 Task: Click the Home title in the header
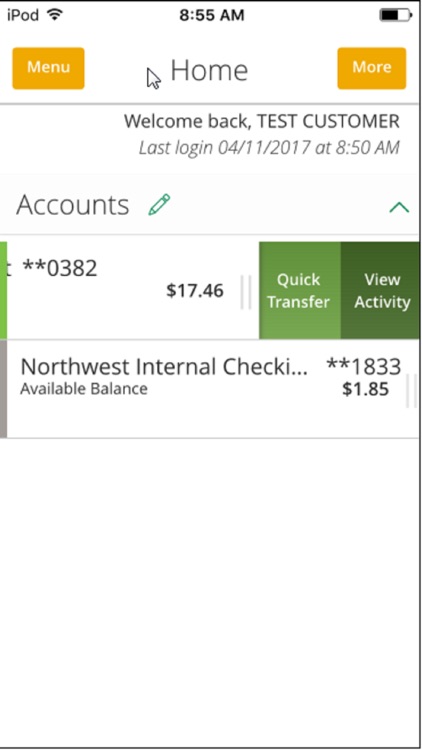point(209,70)
